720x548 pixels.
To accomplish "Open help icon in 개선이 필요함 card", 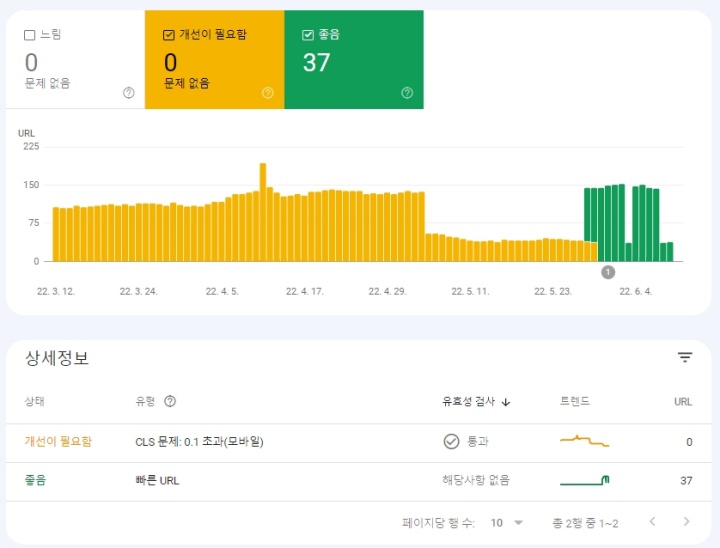I will pos(268,93).
